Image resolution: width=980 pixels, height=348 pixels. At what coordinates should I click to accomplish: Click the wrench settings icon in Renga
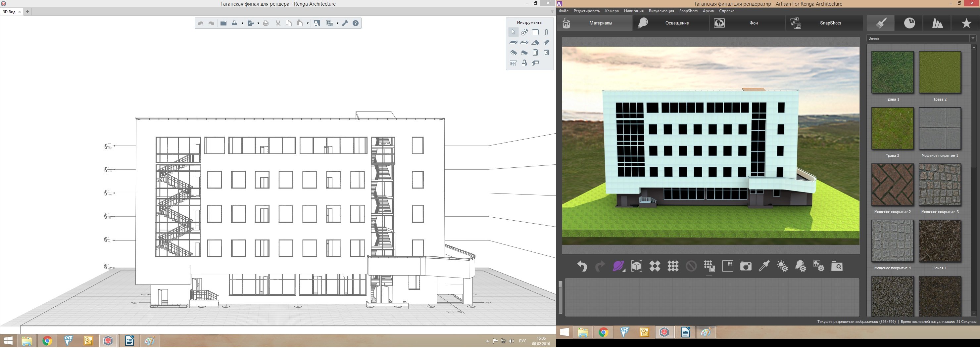(345, 23)
